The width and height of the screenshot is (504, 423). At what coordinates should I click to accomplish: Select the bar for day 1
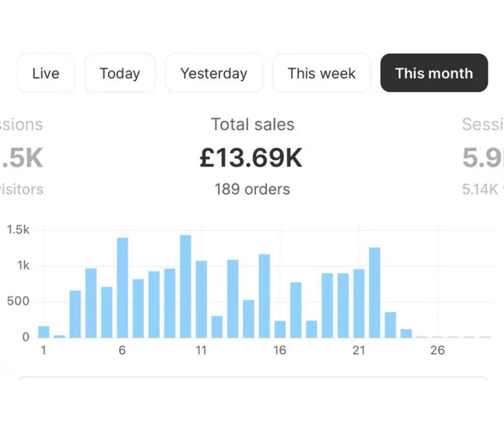(43, 332)
